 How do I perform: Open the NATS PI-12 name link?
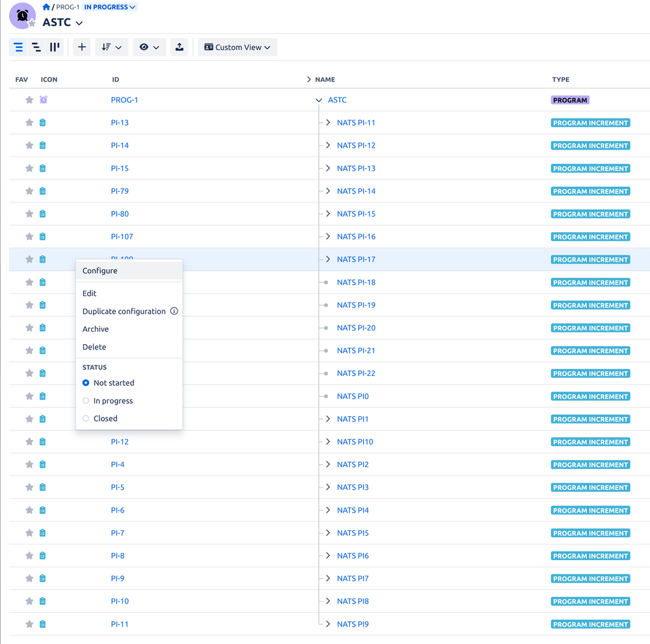click(356, 146)
